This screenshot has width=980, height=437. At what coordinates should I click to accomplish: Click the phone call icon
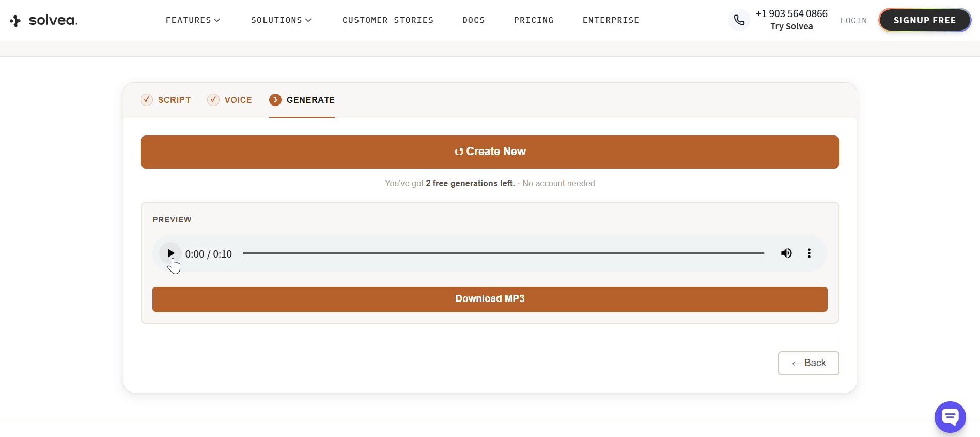(x=739, y=20)
